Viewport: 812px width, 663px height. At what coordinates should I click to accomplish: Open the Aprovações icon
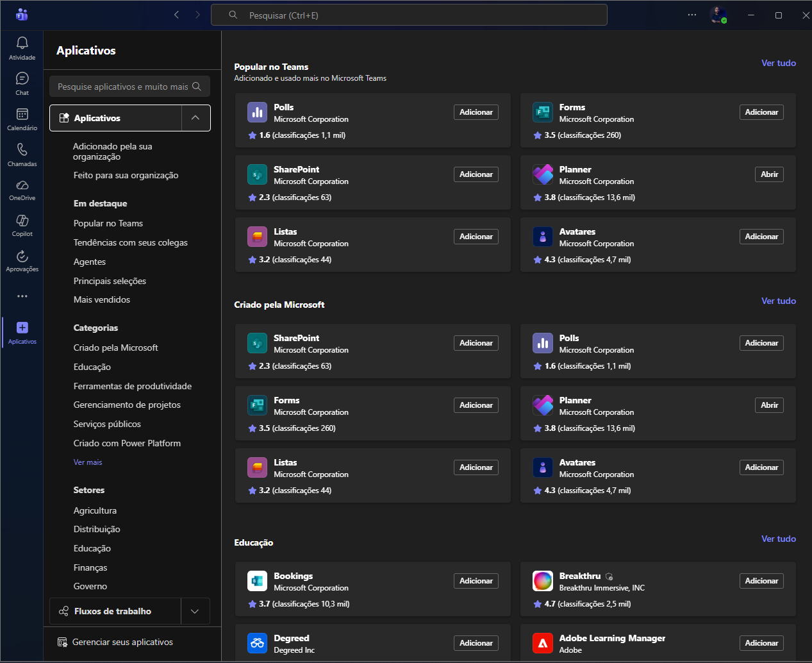click(22, 256)
